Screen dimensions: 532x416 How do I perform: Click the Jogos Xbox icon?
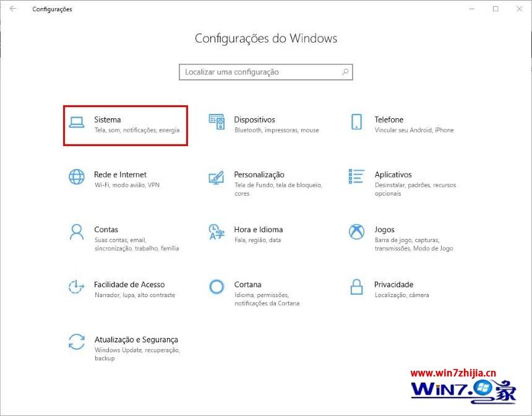point(356,232)
